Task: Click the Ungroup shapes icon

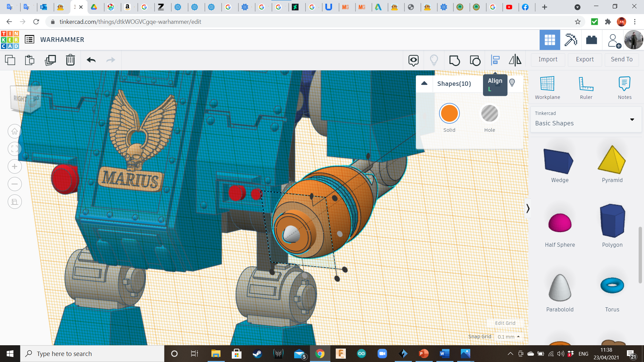Action: point(475,60)
